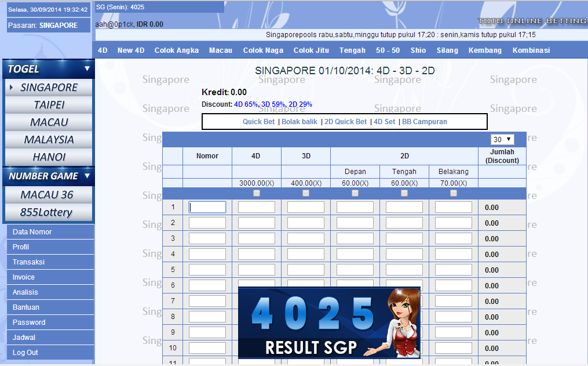Open the Kombinasi tab
The height and width of the screenshot is (366, 588).
pos(531,50)
